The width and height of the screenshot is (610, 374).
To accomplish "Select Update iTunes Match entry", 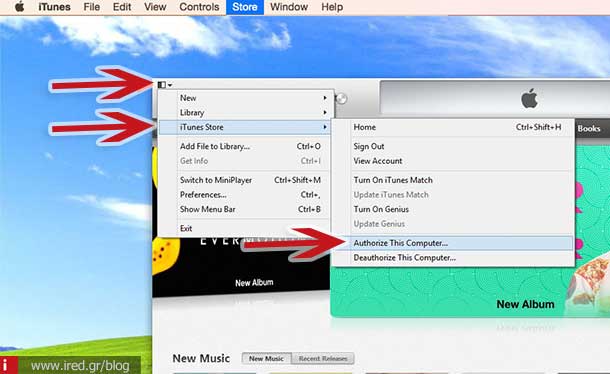I will coord(453,195).
